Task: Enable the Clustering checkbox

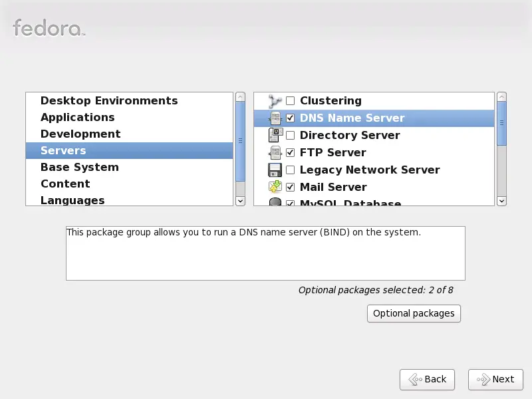Action: pos(290,101)
